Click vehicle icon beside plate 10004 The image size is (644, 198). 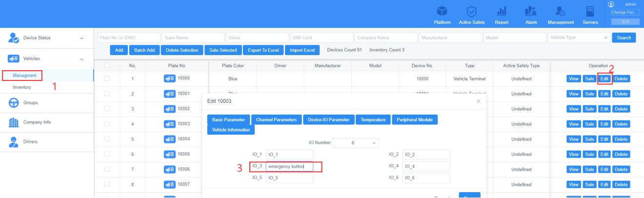(x=169, y=139)
